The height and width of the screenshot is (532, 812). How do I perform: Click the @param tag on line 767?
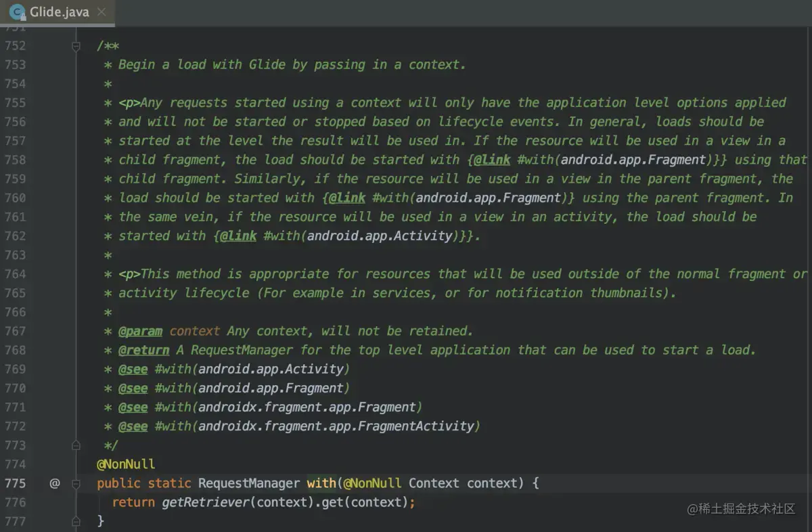[x=140, y=331]
